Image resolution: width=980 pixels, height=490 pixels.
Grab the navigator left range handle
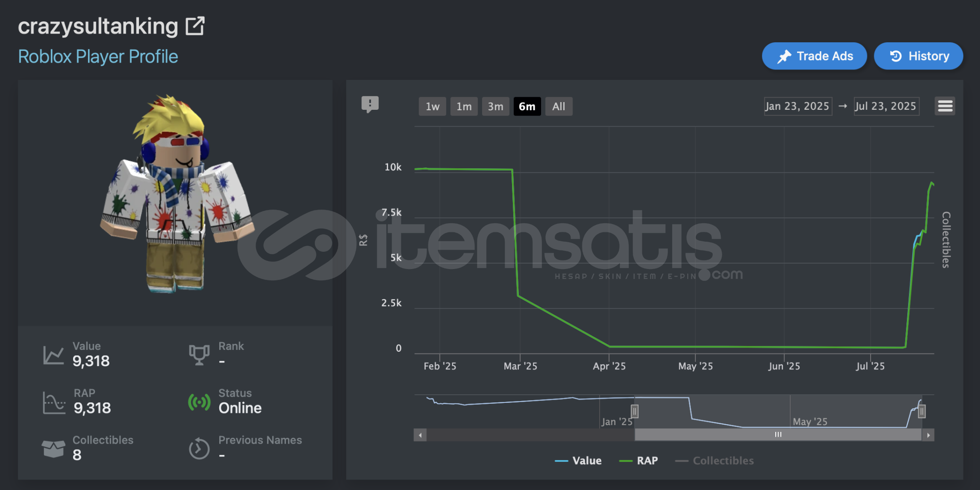(x=635, y=412)
